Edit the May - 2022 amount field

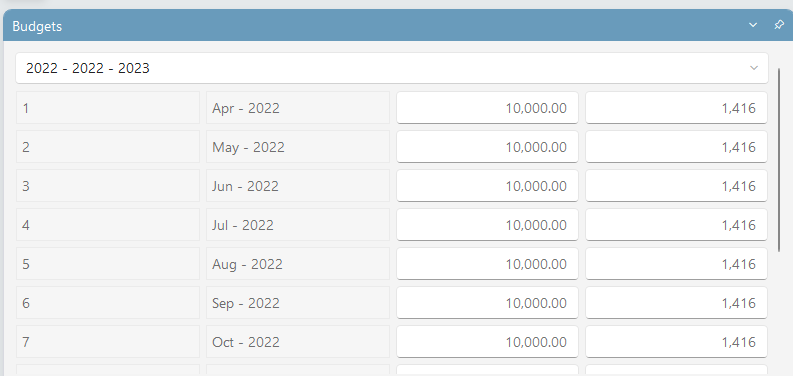(487, 147)
